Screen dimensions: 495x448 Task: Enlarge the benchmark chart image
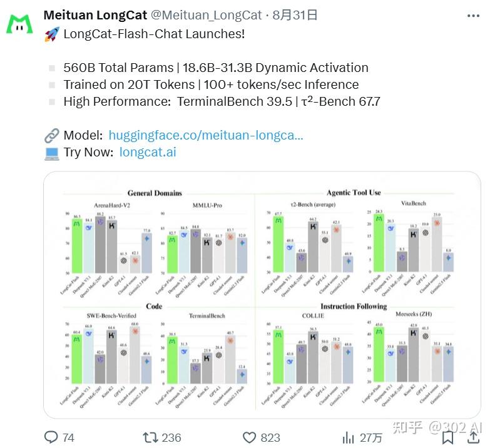262,294
